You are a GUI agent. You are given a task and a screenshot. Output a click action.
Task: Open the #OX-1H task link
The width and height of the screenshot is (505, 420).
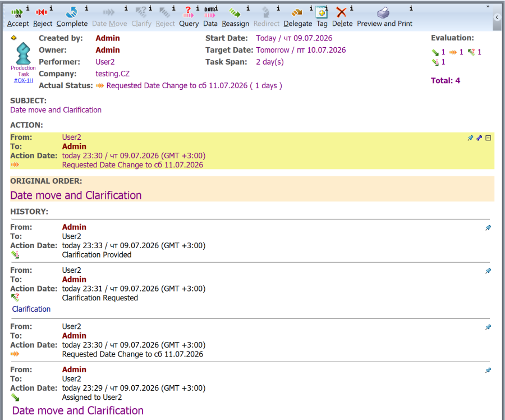[23, 80]
